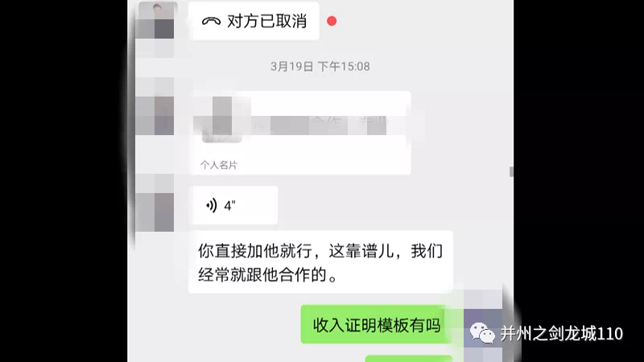
Task: Tap the blurred profile picture inside contact card
Action: pos(222,119)
